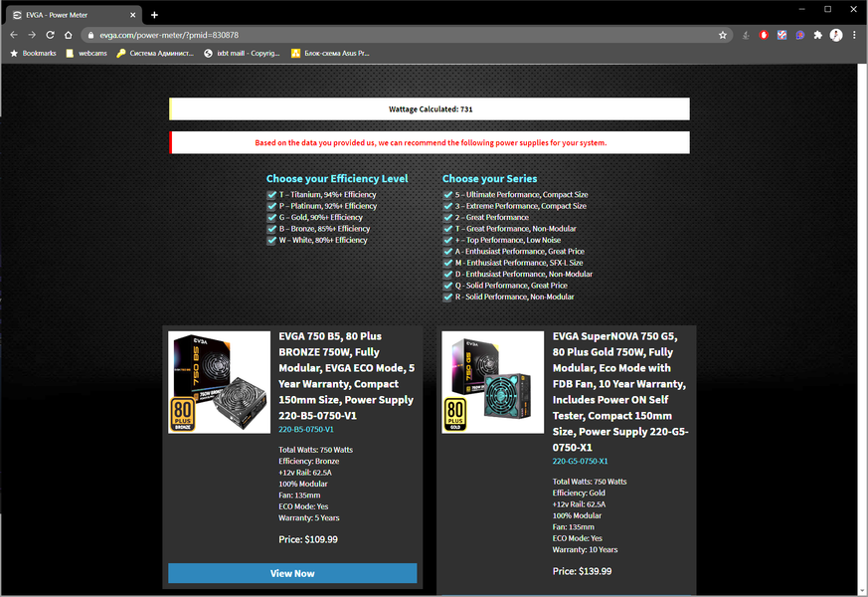Open 220-G5-0750-X1 part number link
Screen dimensions: 868x597
[x=580, y=461]
